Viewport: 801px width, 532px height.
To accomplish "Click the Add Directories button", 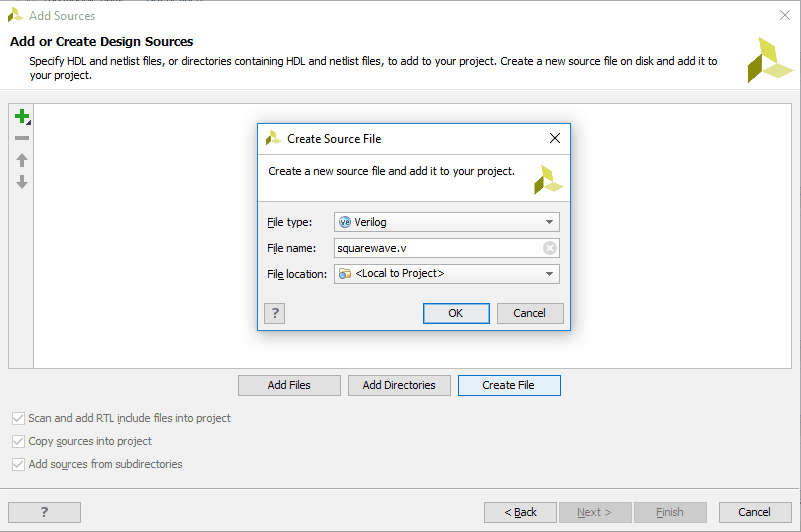I will pos(399,385).
